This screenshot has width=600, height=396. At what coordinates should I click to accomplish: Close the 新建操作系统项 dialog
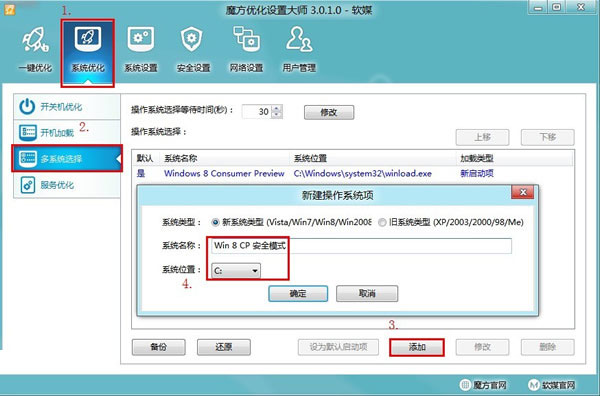(523, 192)
